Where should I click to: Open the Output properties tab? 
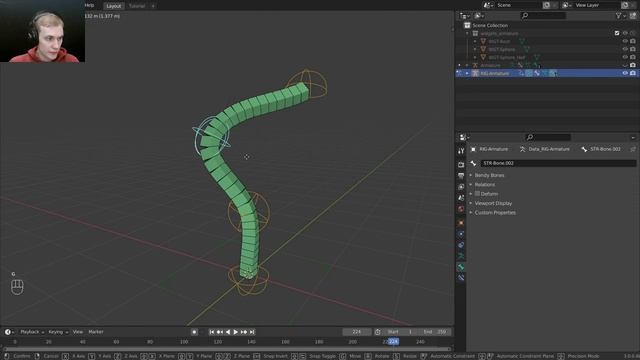coord(461,176)
